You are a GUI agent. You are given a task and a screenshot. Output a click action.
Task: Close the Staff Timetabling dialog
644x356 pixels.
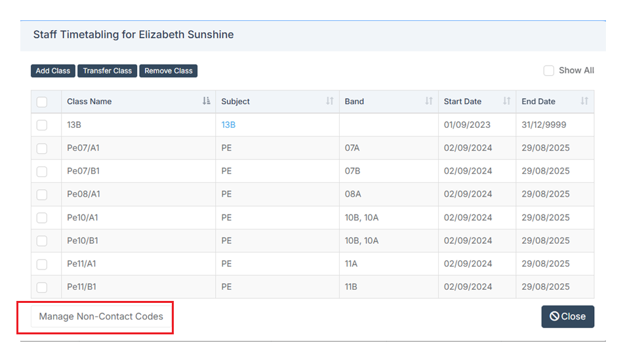[x=568, y=317]
